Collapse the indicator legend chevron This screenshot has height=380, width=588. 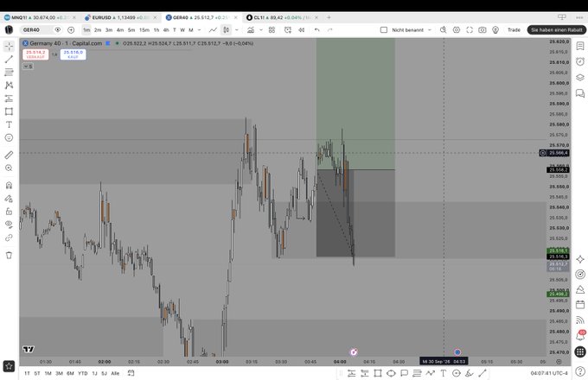pyautogui.click(x=28, y=66)
